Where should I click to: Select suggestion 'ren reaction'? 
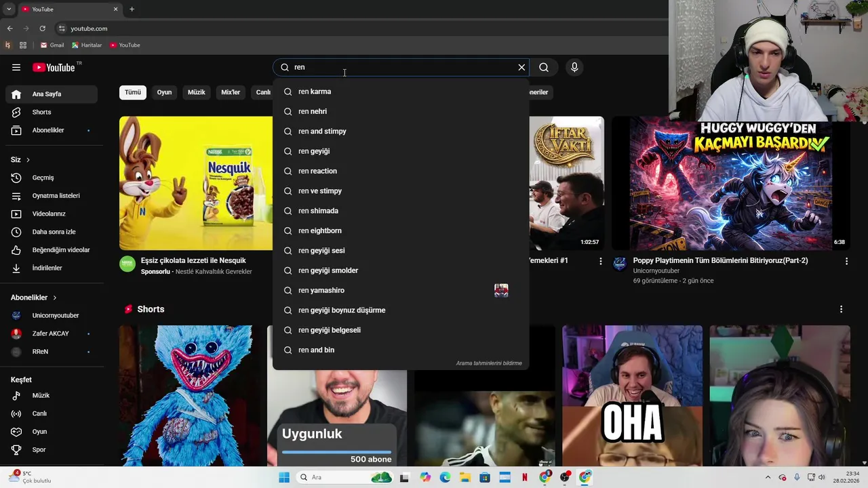[401, 171]
